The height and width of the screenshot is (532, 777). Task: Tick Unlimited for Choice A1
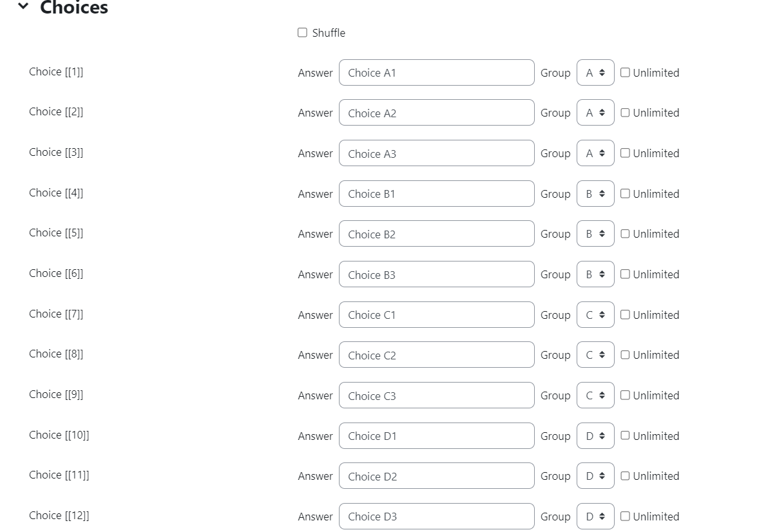[x=625, y=72]
